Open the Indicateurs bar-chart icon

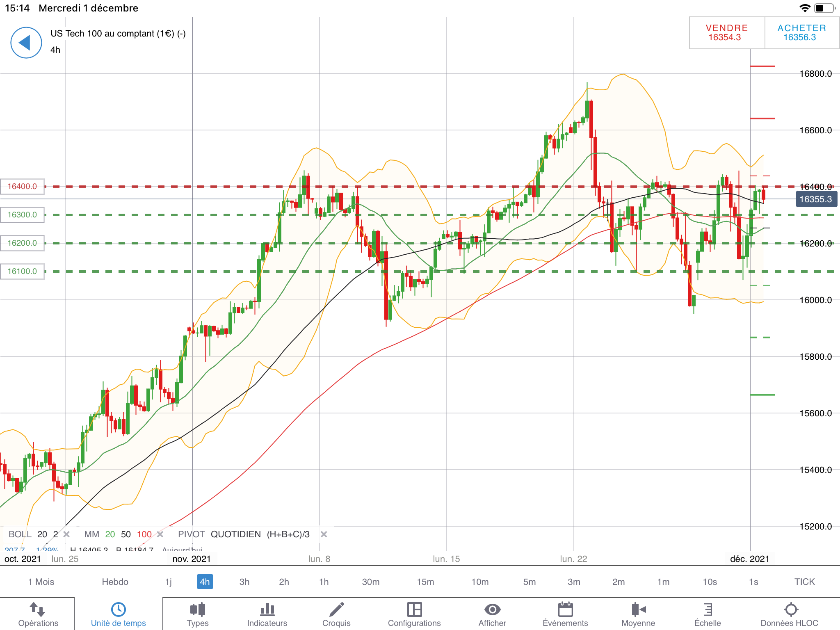[267, 610]
